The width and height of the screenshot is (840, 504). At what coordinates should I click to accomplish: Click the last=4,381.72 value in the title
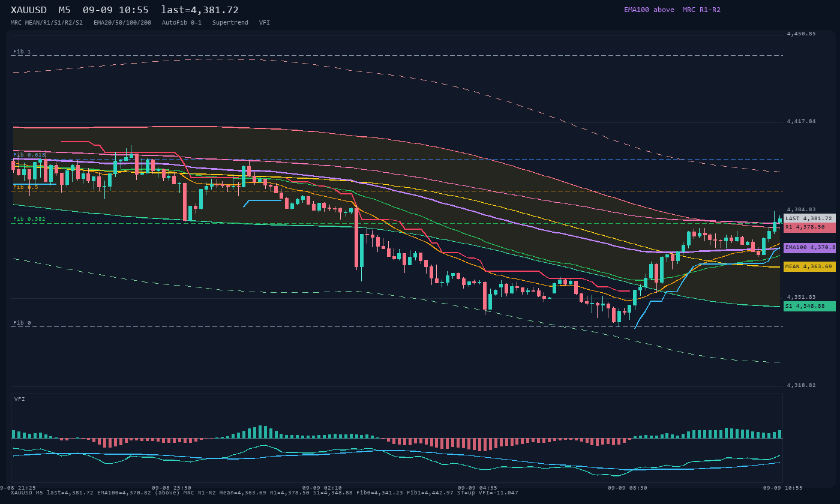[x=200, y=10]
